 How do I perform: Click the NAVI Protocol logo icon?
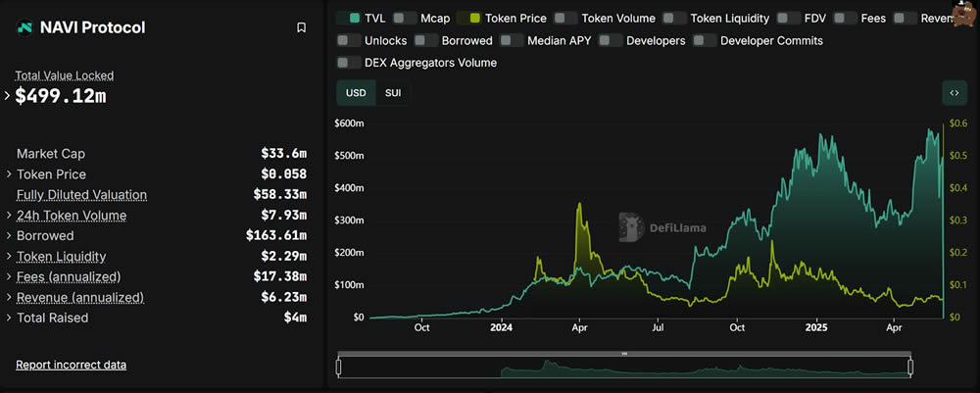(25, 27)
